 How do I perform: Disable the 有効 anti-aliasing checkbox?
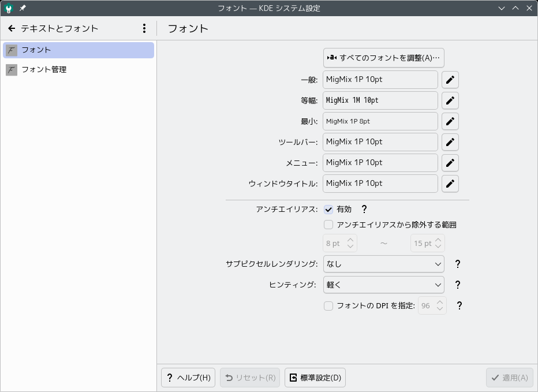coord(328,210)
